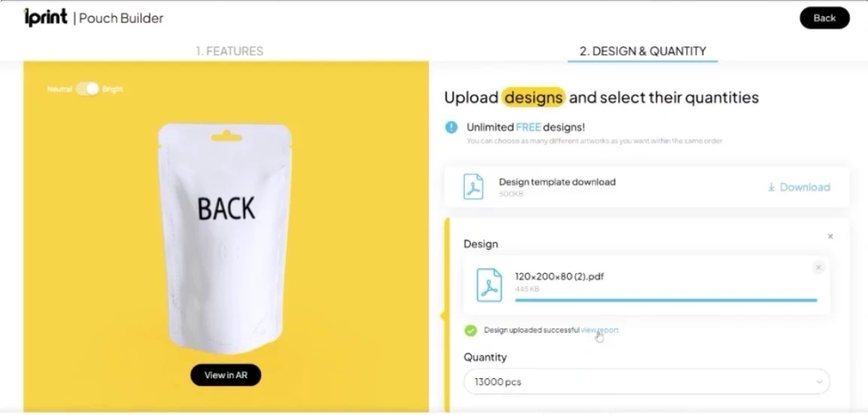
Task: Switch to the 1. Features tab
Action: pos(229,51)
